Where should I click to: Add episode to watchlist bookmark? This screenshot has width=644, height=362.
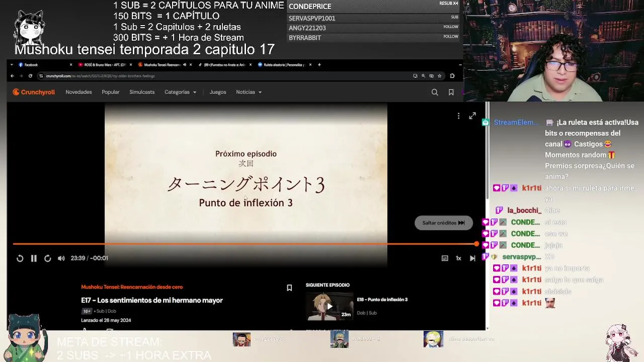[289, 288]
